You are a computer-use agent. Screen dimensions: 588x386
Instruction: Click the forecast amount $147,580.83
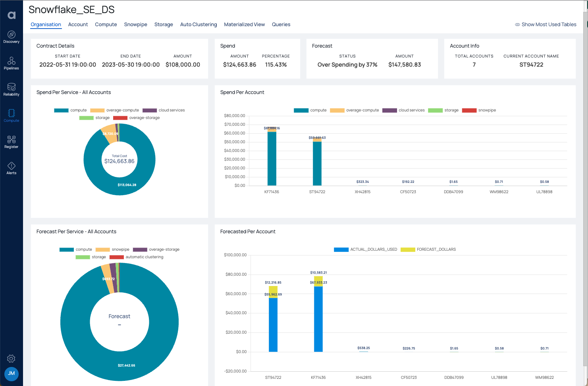pyautogui.click(x=405, y=65)
